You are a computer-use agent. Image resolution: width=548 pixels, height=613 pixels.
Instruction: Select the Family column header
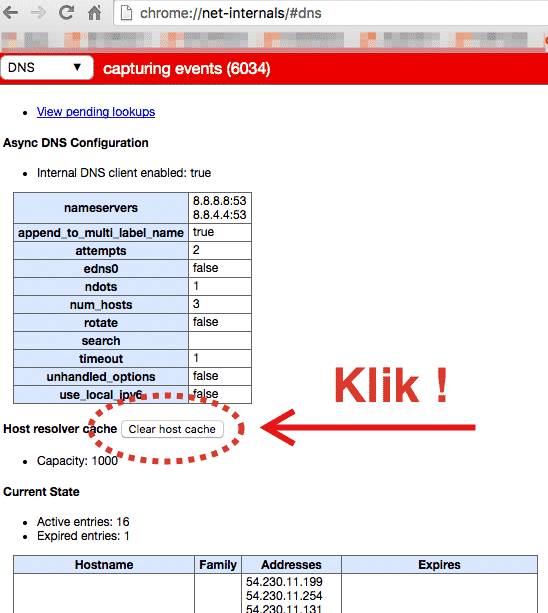pos(218,565)
